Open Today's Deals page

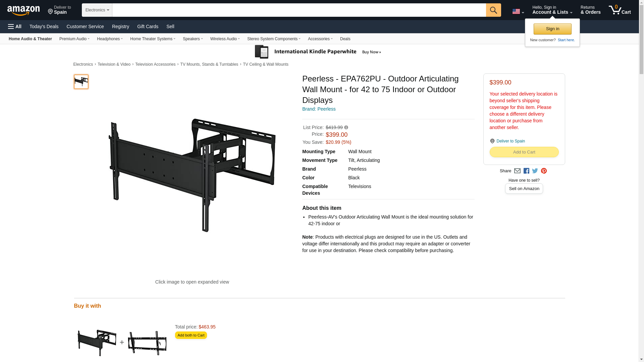pos(44,26)
